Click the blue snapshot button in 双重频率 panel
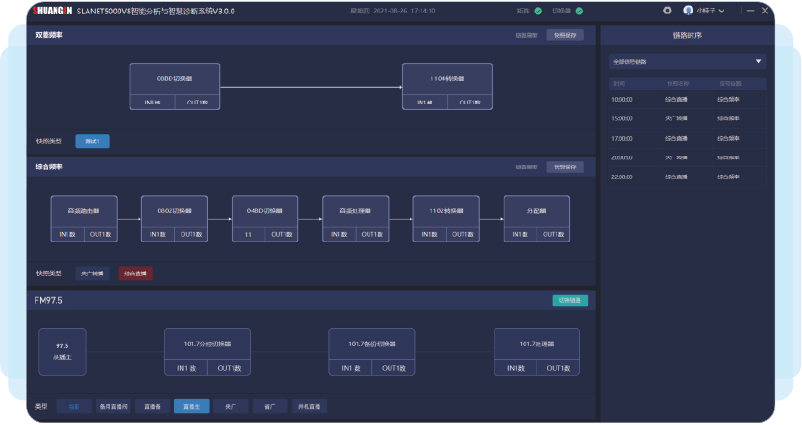This screenshot has width=802, height=425. pyautogui.click(x=92, y=141)
